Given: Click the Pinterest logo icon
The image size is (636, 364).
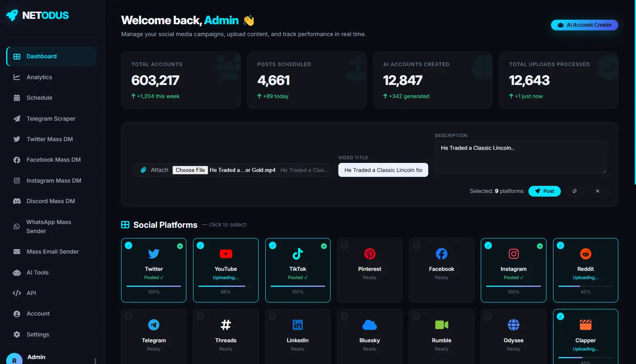Looking at the screenshot, I should point(370,254).
